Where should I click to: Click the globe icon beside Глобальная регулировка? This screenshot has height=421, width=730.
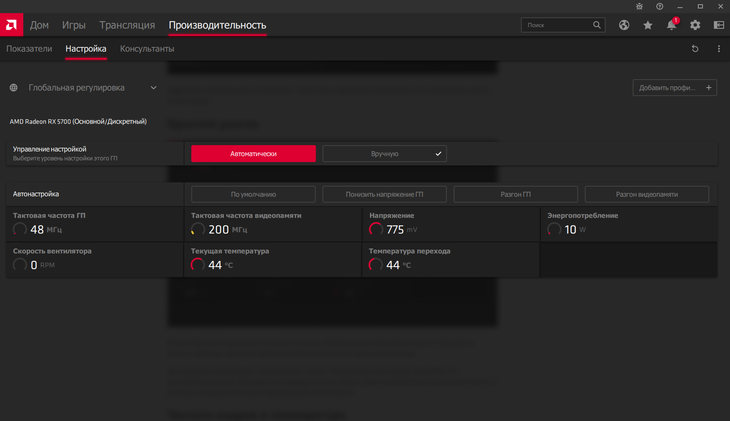click(14, 88)
